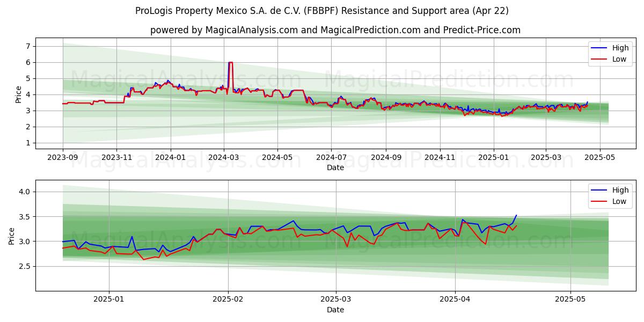
Task: Click the price spike peak near 2024-03
Action: (x=230, y=62)
